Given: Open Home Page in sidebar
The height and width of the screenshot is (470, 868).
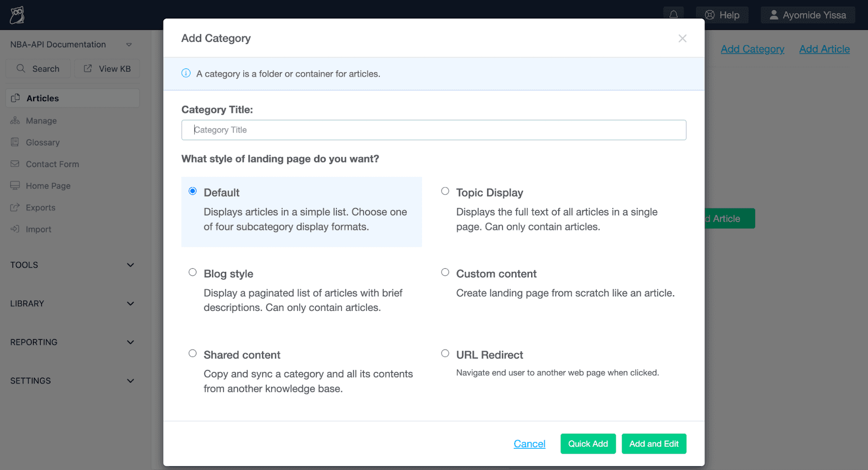Looking at the screenshot, I should 48,186.
